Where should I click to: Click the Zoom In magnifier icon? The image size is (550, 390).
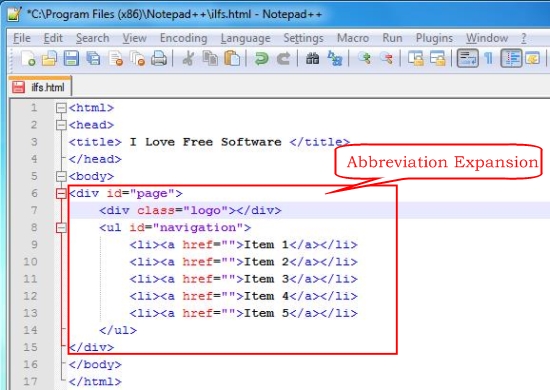(364, 58)
